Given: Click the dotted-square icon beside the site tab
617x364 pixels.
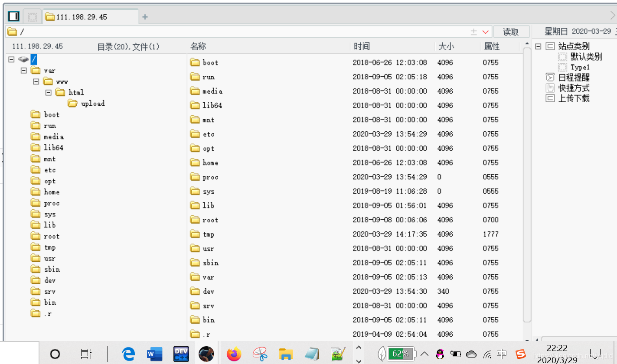Looking at the screenshot, I should [x=32, y=17].
